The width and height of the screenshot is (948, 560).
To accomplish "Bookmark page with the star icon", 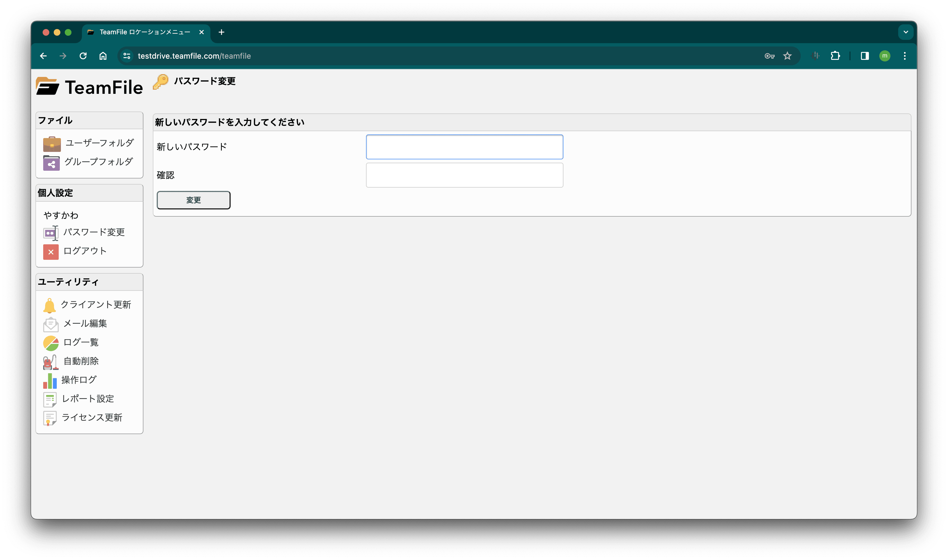I will pos(787,56).
